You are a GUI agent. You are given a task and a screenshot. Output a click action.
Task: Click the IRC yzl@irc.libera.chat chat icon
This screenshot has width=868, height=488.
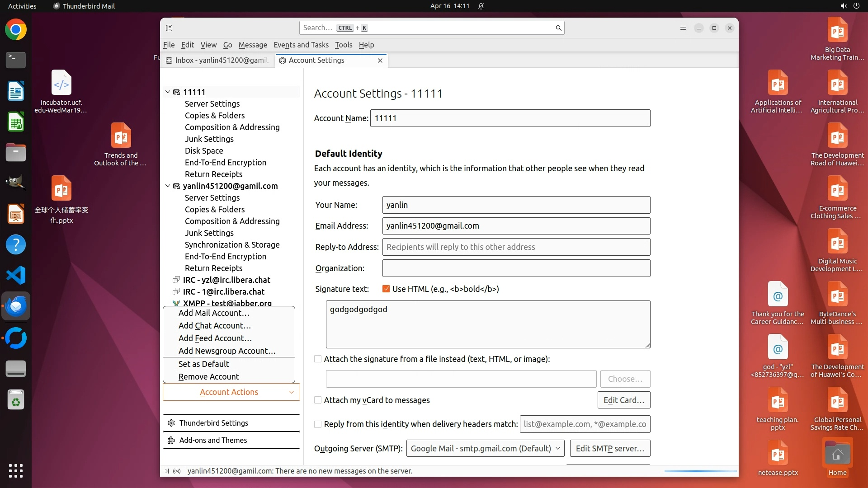[177, 280]
